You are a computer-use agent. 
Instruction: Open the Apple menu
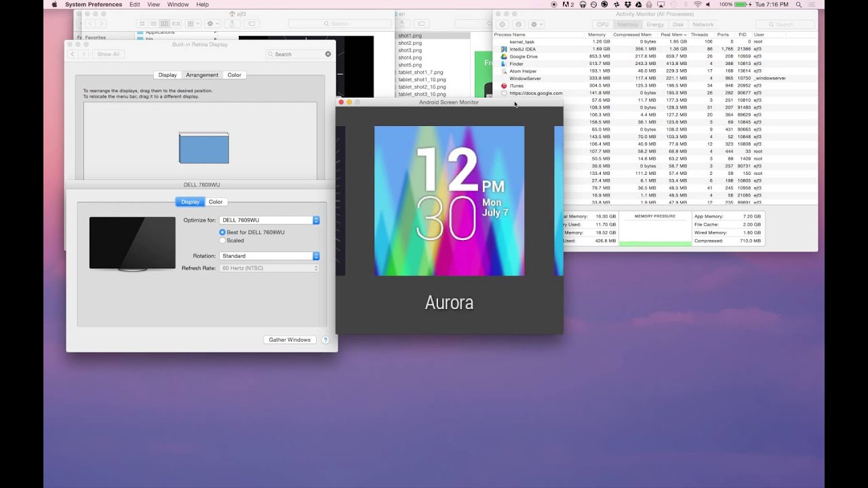(x=54, y=4)
